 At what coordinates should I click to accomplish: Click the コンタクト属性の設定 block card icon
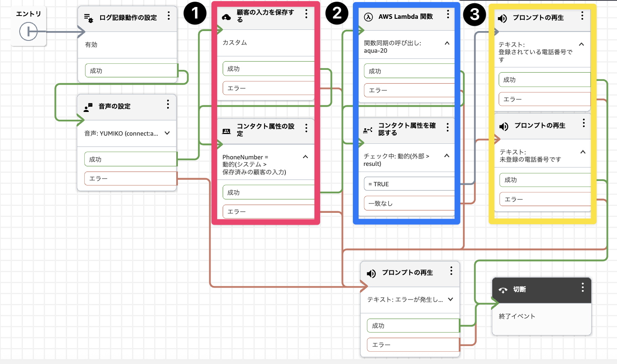[x=226, y=131]
